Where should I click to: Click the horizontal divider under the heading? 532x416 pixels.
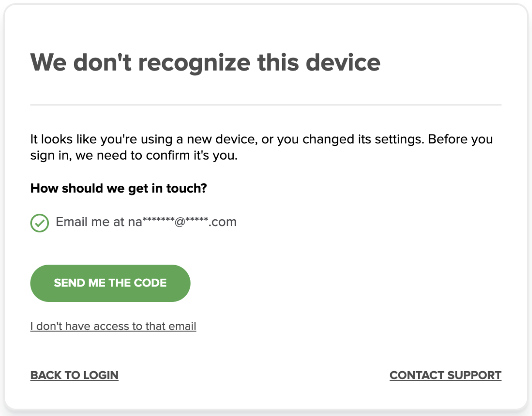(x=266, y=105)
